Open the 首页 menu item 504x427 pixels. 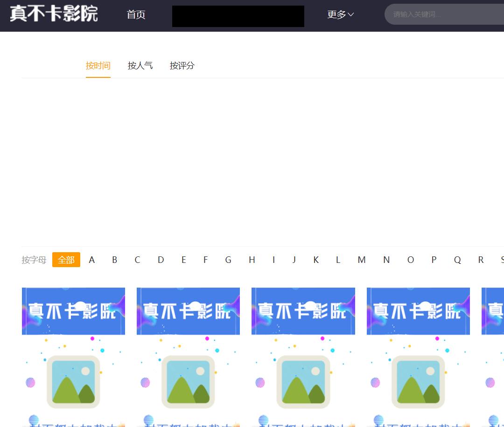[x=136, y=15]
